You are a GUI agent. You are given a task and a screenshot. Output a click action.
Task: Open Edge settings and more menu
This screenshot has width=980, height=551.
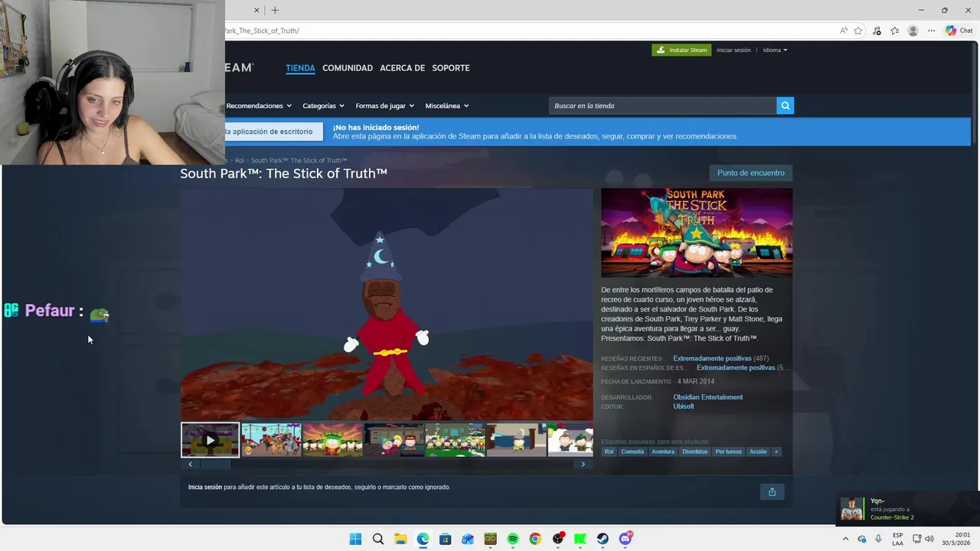point(931,31)
